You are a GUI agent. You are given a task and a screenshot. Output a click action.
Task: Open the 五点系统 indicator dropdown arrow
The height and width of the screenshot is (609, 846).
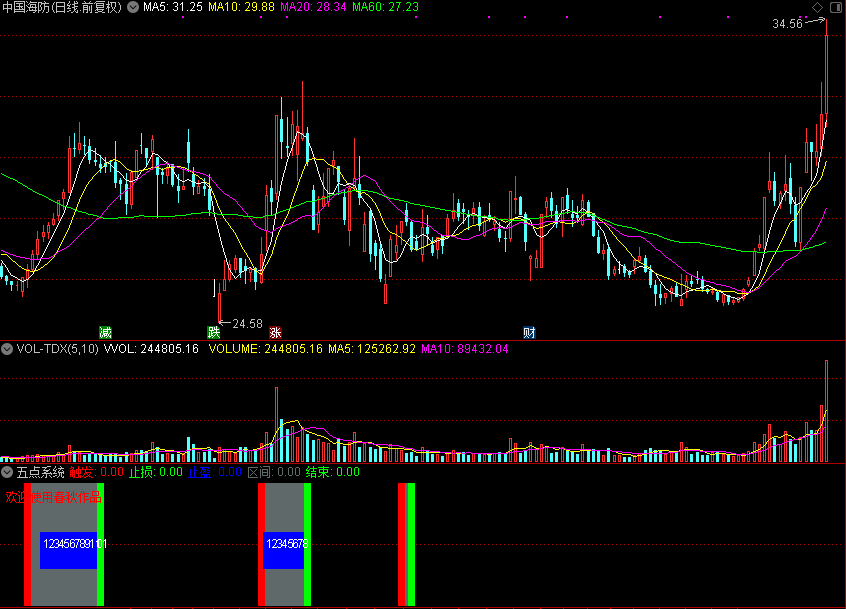7,472
